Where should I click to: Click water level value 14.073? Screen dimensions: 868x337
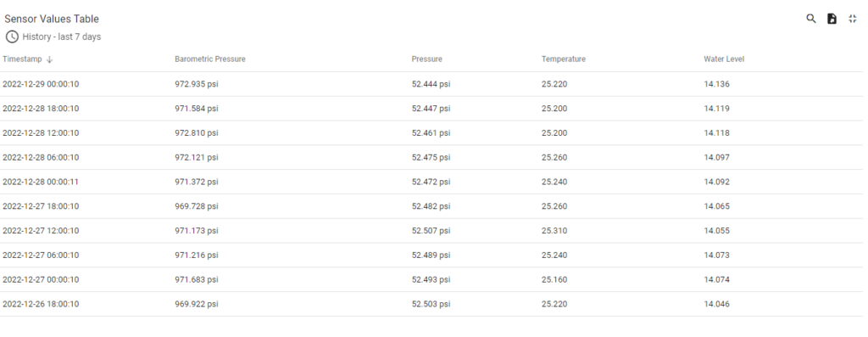coord(716,255)
